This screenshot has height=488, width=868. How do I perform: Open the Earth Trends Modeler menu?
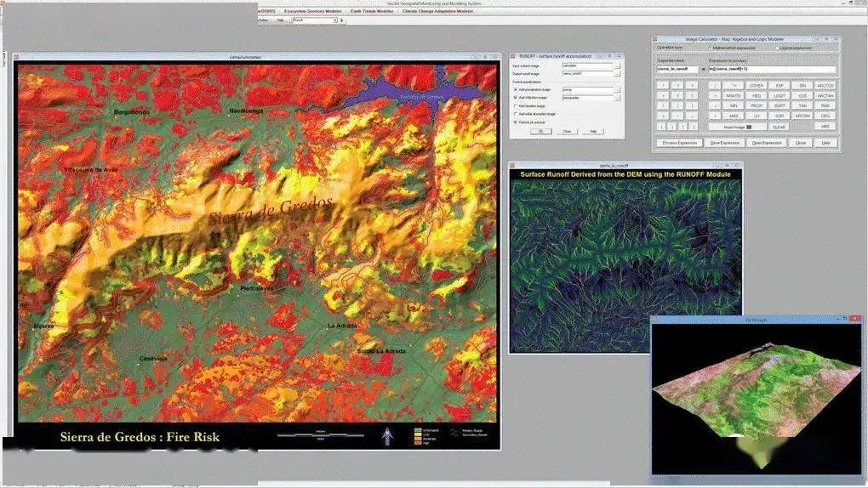(371, 11)
